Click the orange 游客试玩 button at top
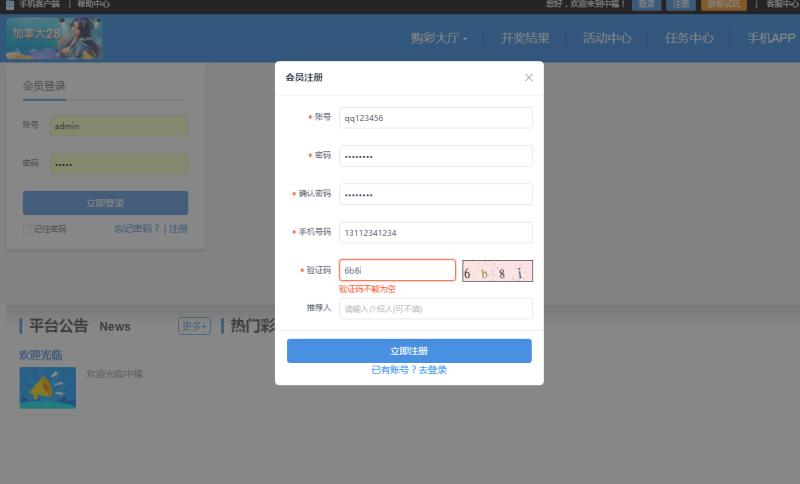Image resolution: width=800 pixels, height=484 pixels. pos(723,5)
